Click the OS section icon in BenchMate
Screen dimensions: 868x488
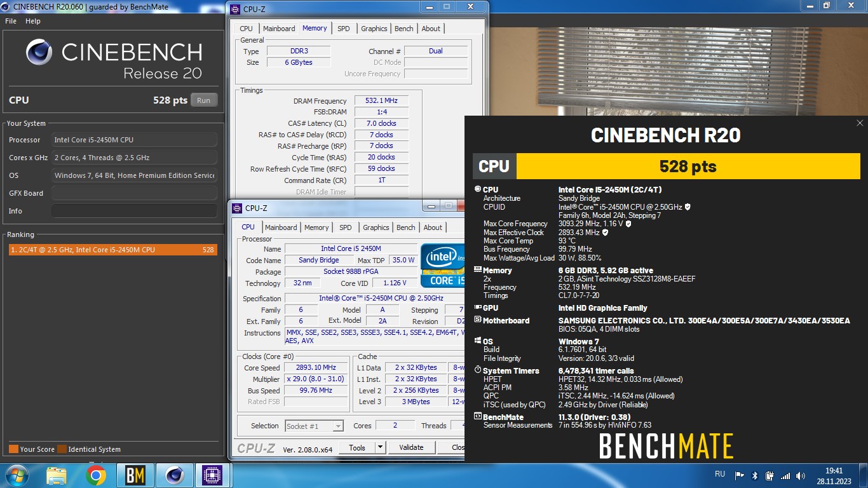coord(478,341)
